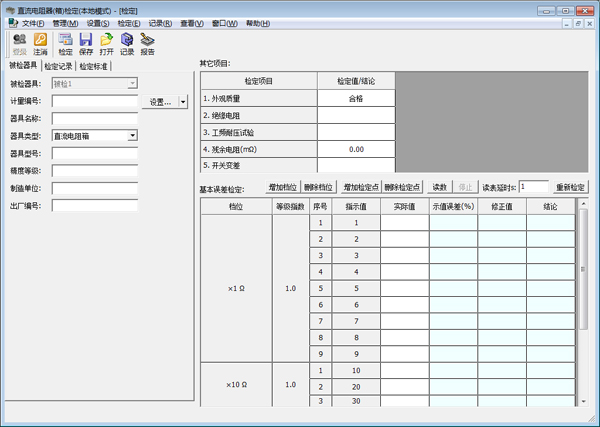Click the 计量编号 input field
This screenshot has height=427, width=600.
[x=95, y=101]
